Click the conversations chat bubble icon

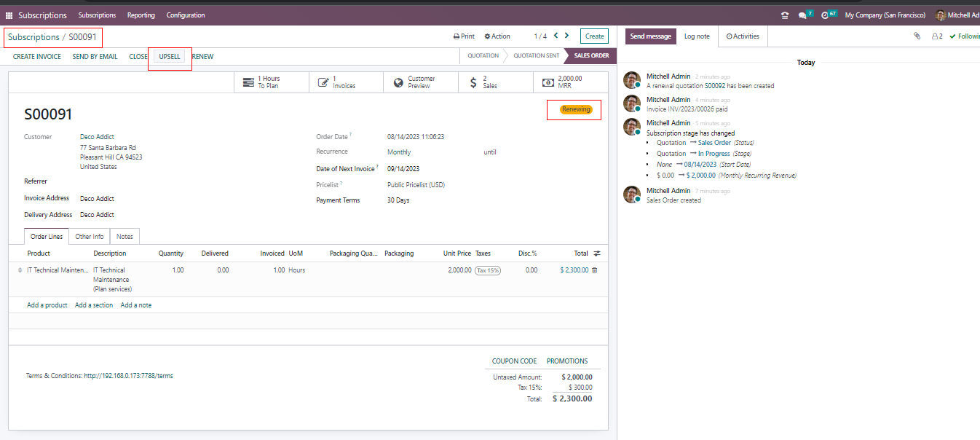(802, 15)
